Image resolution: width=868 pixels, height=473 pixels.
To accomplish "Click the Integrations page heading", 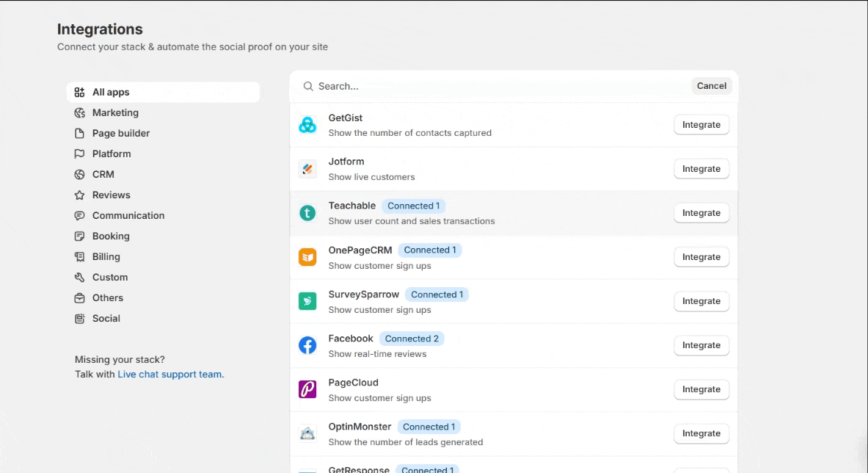I will (100, 29).
